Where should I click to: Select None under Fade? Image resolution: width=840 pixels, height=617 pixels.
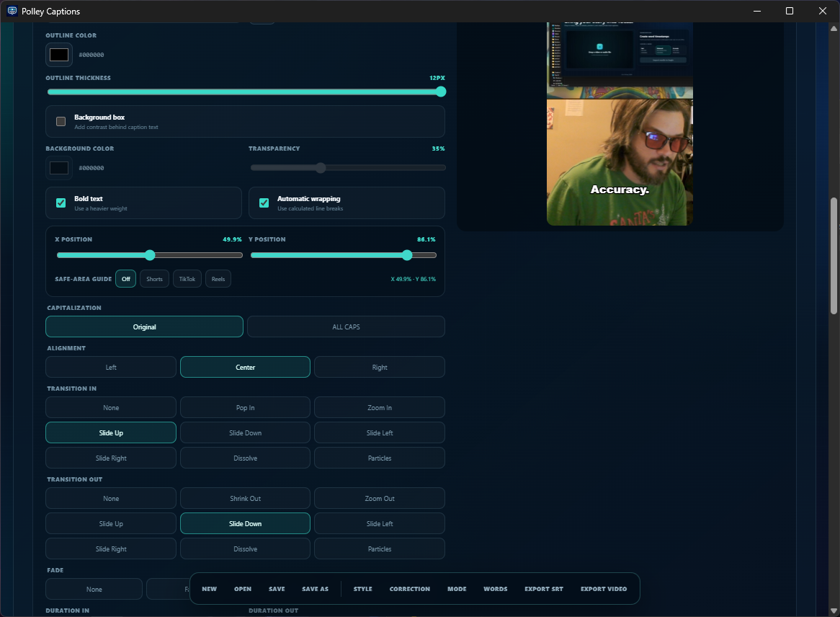pos(94,589)
